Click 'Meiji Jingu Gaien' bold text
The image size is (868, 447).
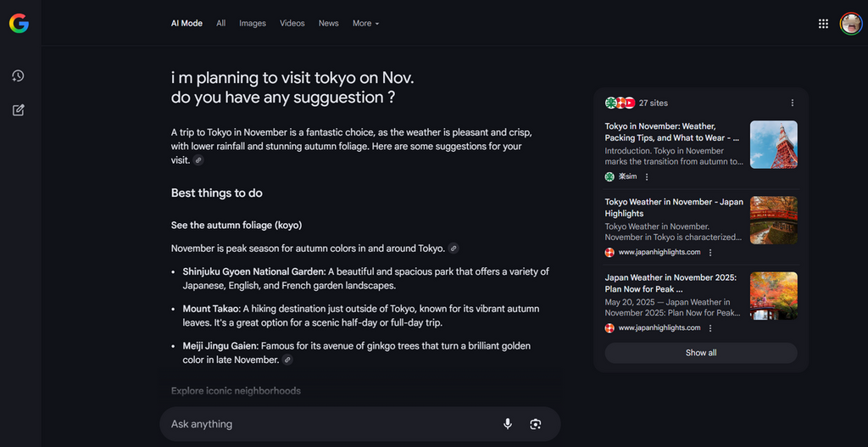[x=220, y=345]
